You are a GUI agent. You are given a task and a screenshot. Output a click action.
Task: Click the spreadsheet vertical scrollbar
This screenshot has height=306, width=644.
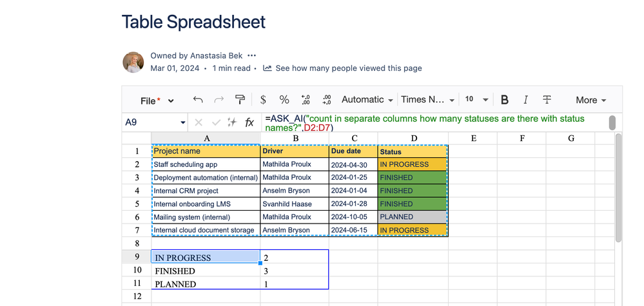pos(618,187)
